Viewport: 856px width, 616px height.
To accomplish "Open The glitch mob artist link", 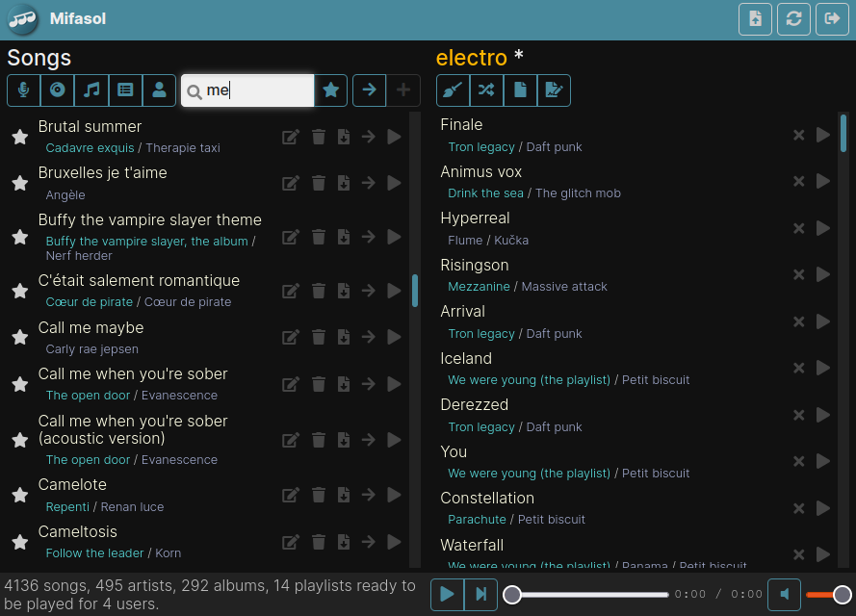I will [578, 193].
